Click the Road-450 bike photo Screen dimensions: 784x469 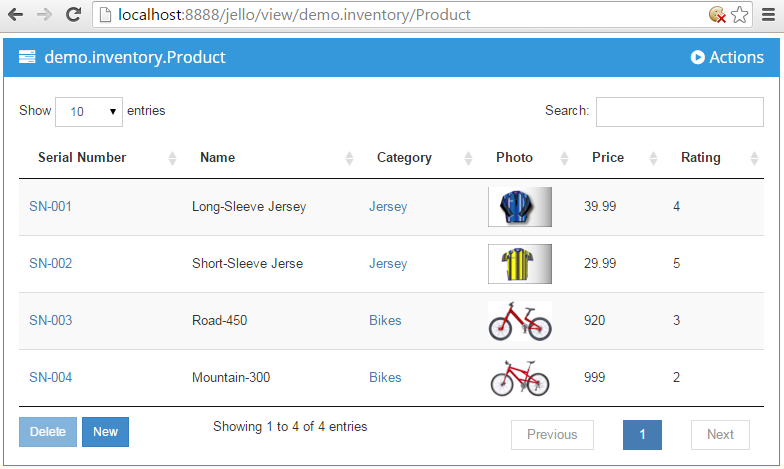click(520, 320)
